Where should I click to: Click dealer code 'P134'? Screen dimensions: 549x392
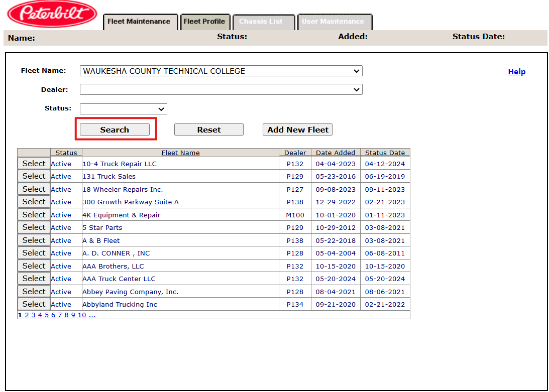point(295,305)
